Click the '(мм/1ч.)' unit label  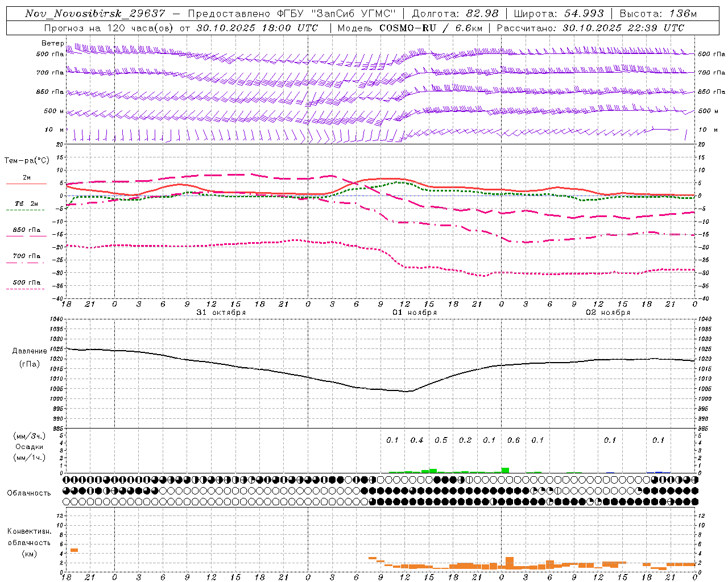click(28, 458)
